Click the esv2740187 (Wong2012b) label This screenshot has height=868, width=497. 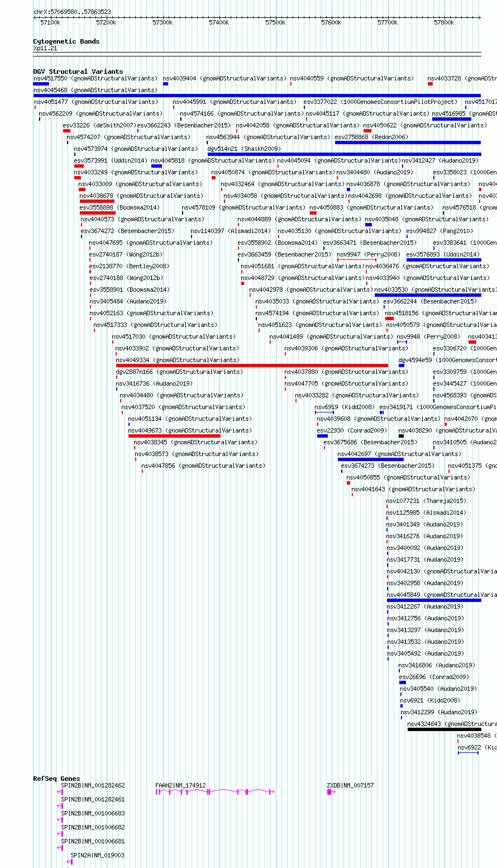126,254
